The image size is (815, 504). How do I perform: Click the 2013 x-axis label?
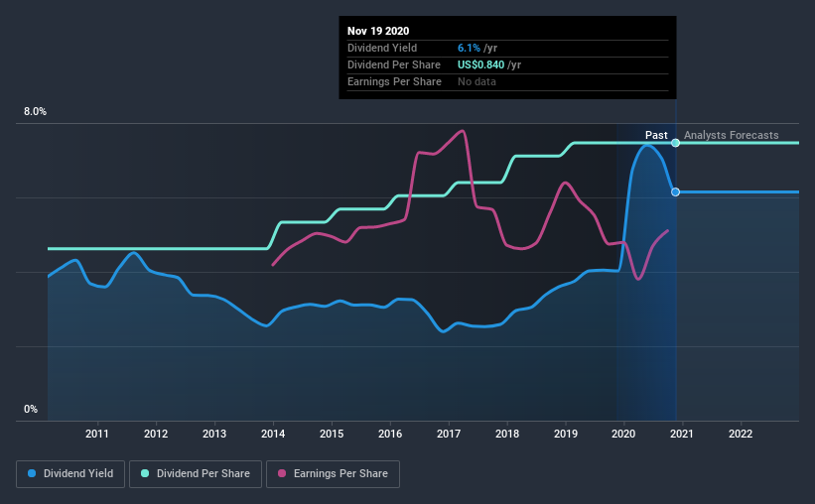click(x=214, y=434)
